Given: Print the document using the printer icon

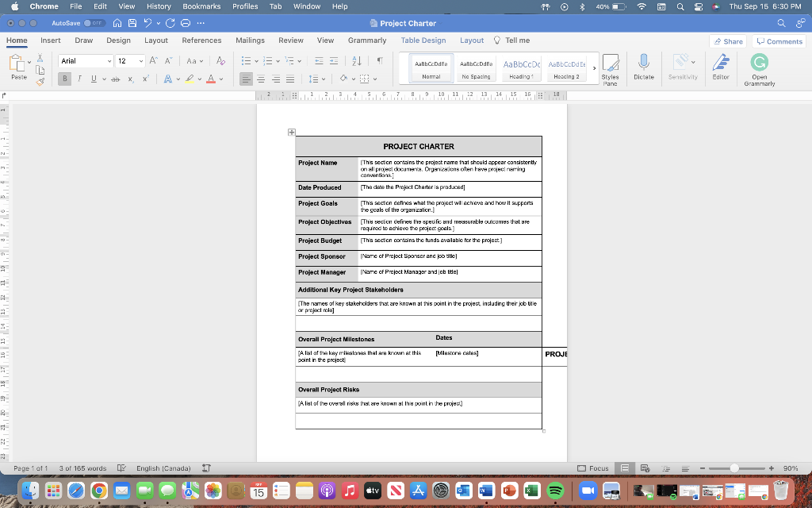Looking at the screenshot, I should click(186, 23).
